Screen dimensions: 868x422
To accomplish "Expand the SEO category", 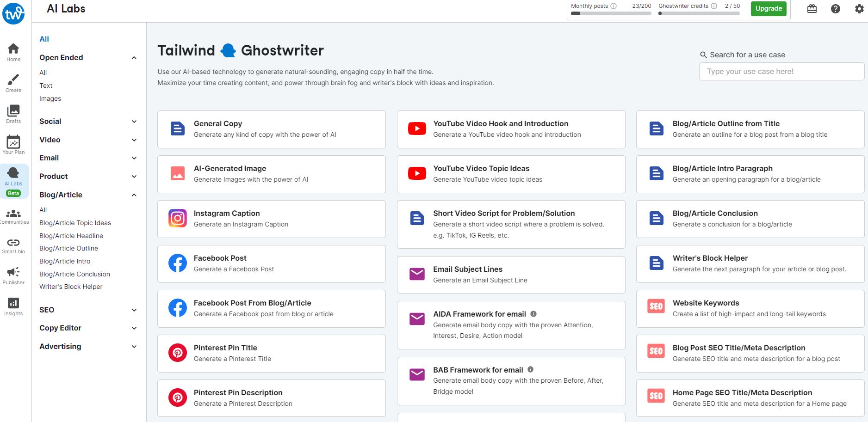I will click(134, 310).
